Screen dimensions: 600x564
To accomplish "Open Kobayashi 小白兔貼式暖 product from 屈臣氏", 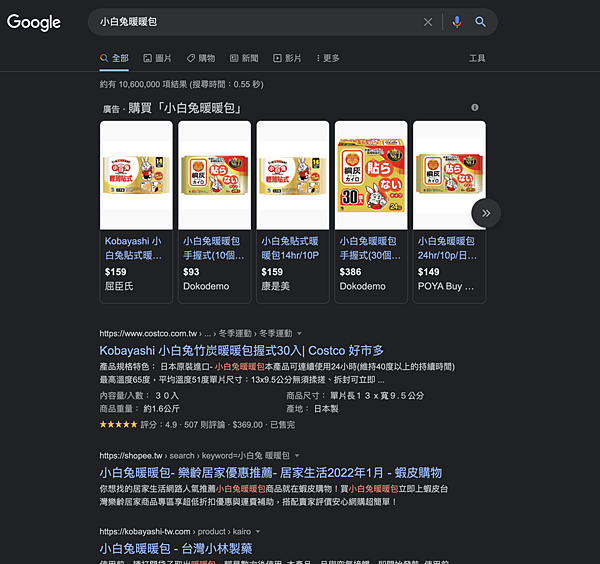I will [133, 248].
